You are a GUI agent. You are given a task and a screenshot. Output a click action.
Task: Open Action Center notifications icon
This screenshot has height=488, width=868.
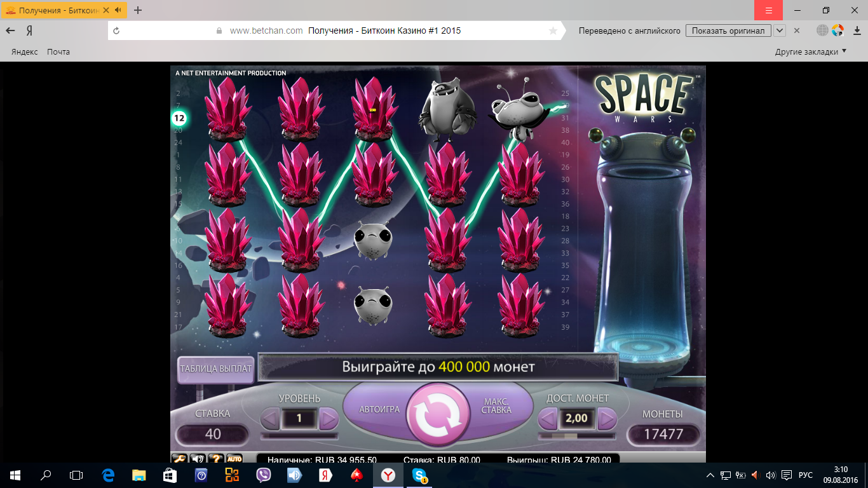786,475
